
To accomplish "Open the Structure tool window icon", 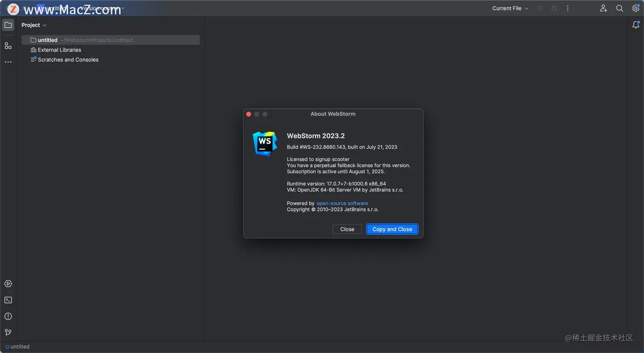I will click(x=8, y=46).
